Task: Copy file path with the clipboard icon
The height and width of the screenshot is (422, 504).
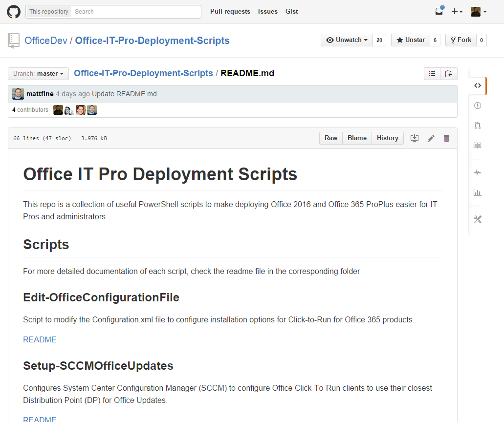Action: tap(449, 74)
